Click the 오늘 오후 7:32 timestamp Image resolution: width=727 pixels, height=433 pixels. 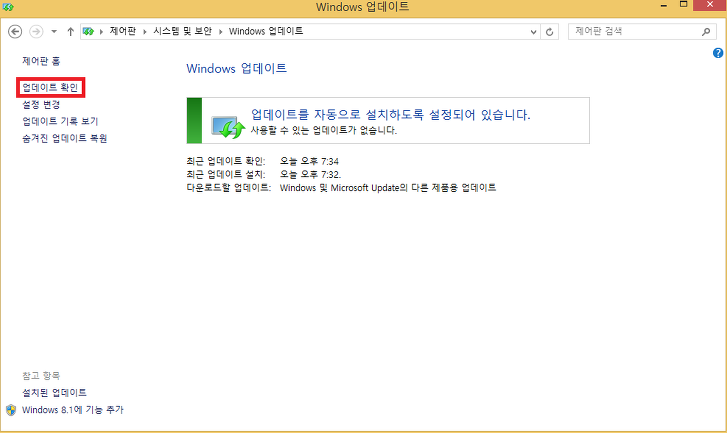point(310,175)
